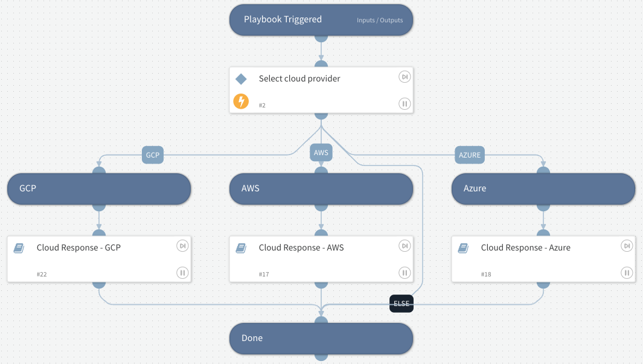The width and height of the screenshot is (643, 364).
Task: Click the orange lightning bolt icon on task #2
Action: pos(241,101)
